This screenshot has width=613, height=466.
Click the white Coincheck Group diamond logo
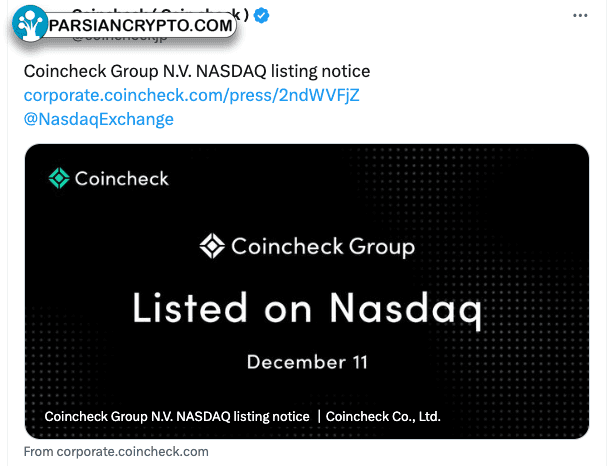[212, 246]
